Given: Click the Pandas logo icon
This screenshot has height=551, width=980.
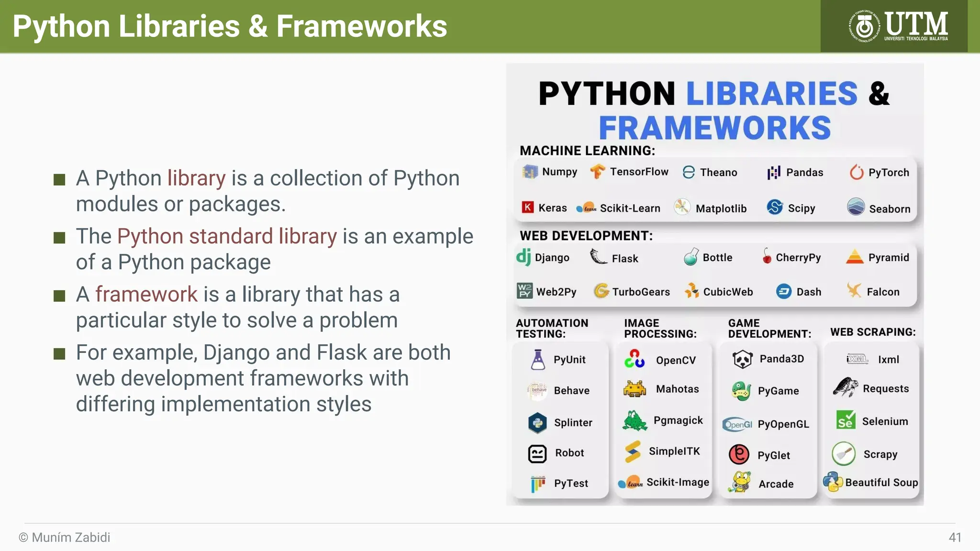Looking at the screenshot, I should (x=774, y=173).
